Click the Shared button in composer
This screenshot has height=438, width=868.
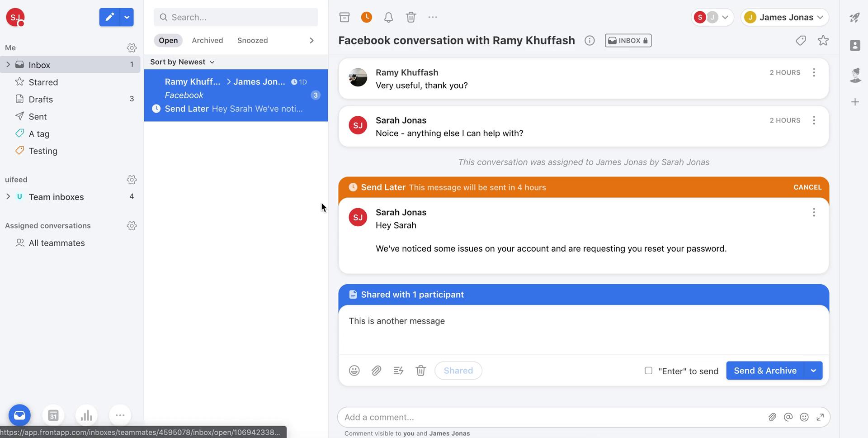458,371
